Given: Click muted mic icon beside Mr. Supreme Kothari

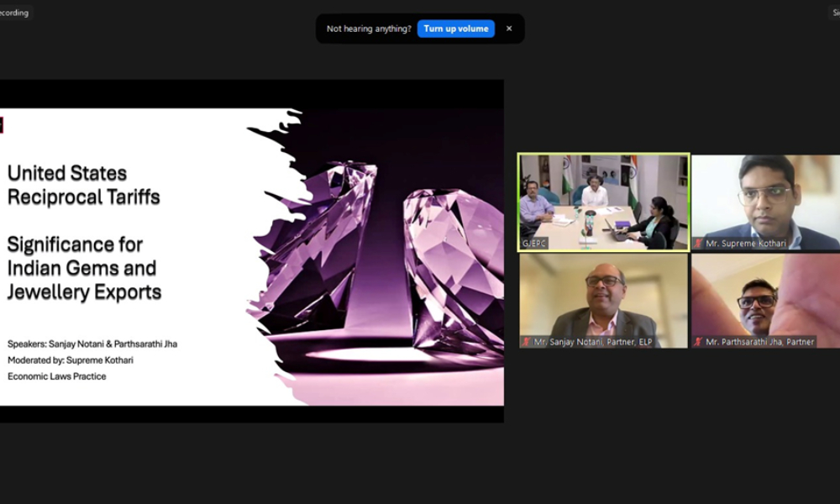Looking at the screenshot, I should coord(698,244).
